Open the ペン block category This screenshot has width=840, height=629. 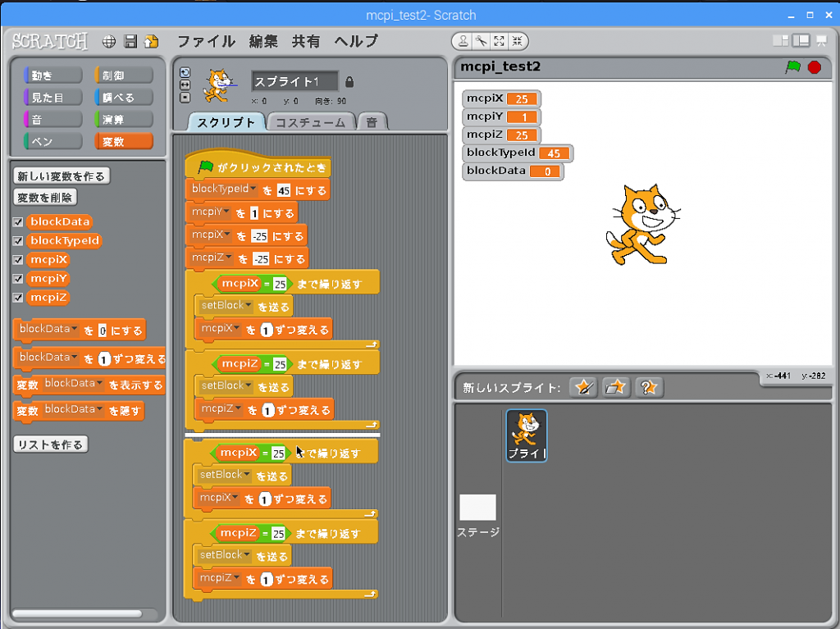tap(53, 141)
